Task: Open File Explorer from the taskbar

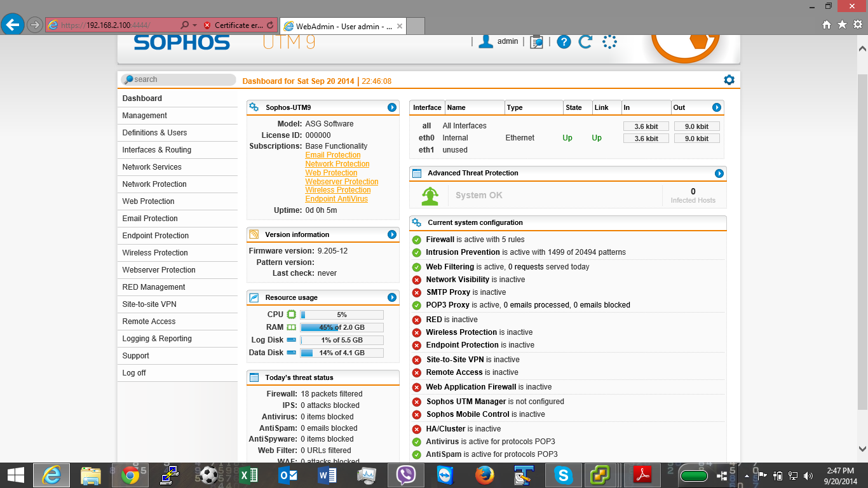Action: pyautogui.click(x=91, y=475)
